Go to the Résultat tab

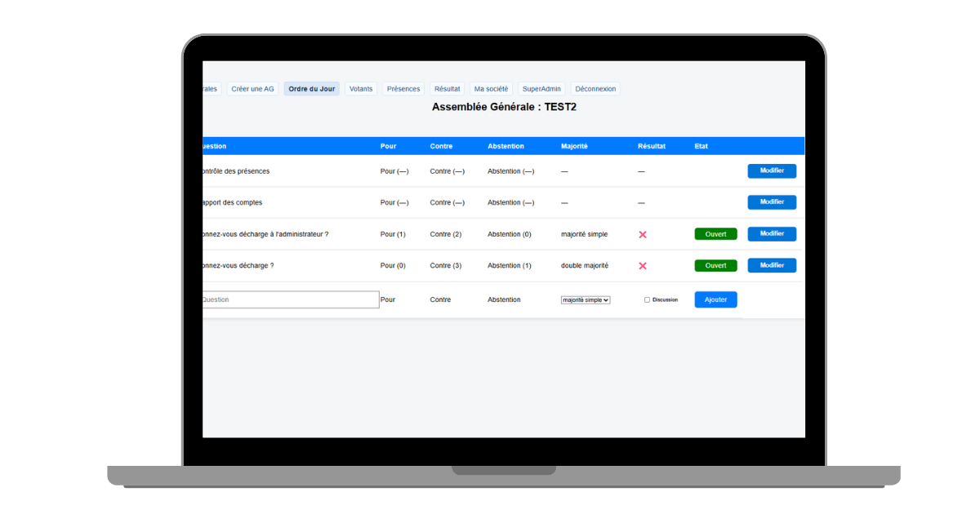(x=447, y=89)
